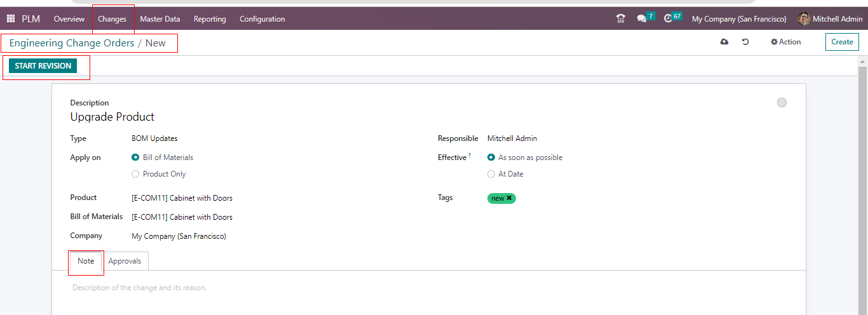This screenshot has height=315, width=868.
Task: Switch to the Approvals tab
Action: (x=125, y=261)
